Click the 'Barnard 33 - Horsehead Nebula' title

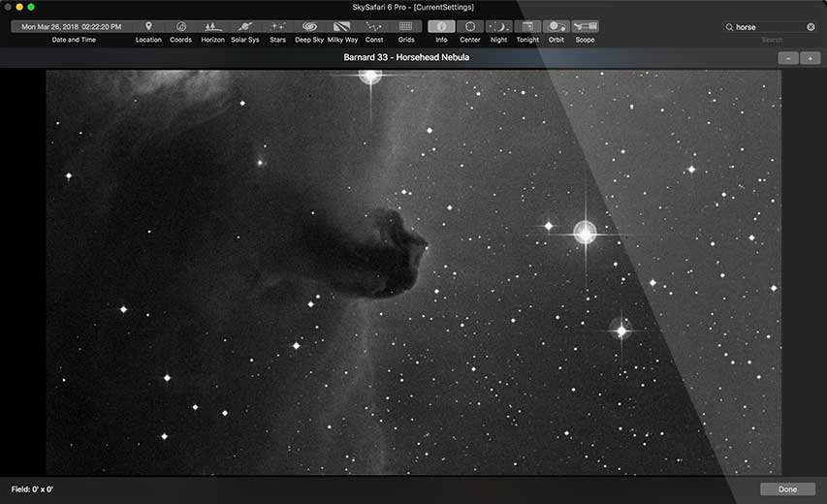point(406,57)
